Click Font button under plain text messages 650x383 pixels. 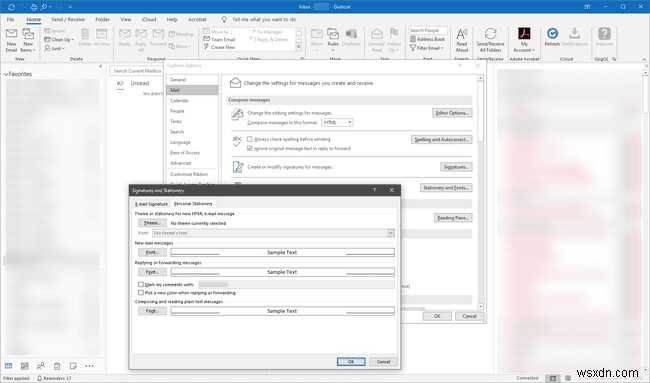153,311
